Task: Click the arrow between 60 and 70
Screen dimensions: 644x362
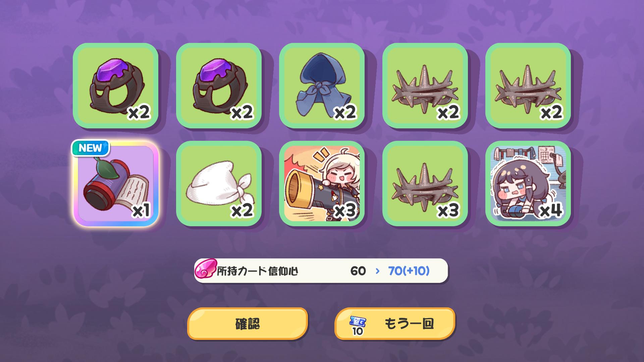Action: pos(378,271)
